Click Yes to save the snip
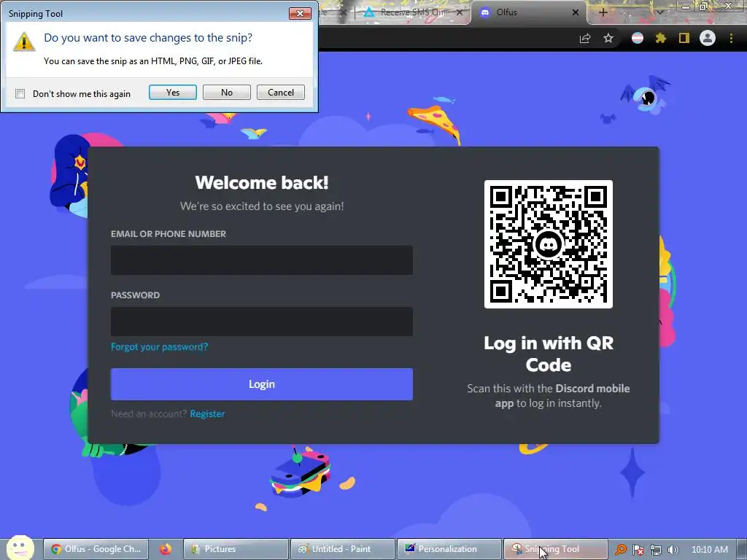 click(x=172, y=93)
